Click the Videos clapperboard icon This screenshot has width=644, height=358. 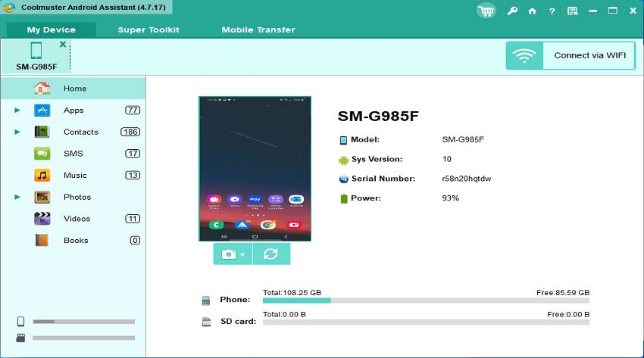tap(42, 219)
